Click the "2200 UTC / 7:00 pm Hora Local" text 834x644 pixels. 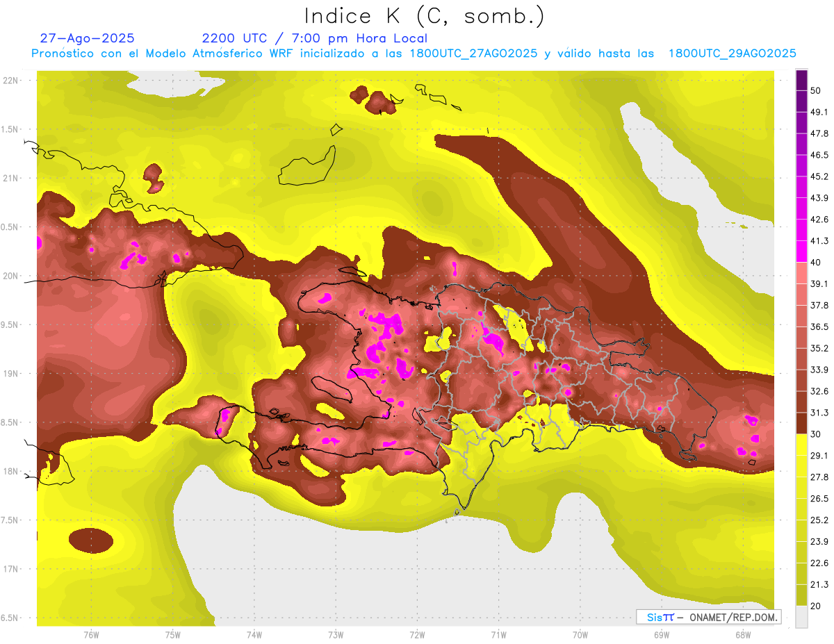click(x=314, y=38)
